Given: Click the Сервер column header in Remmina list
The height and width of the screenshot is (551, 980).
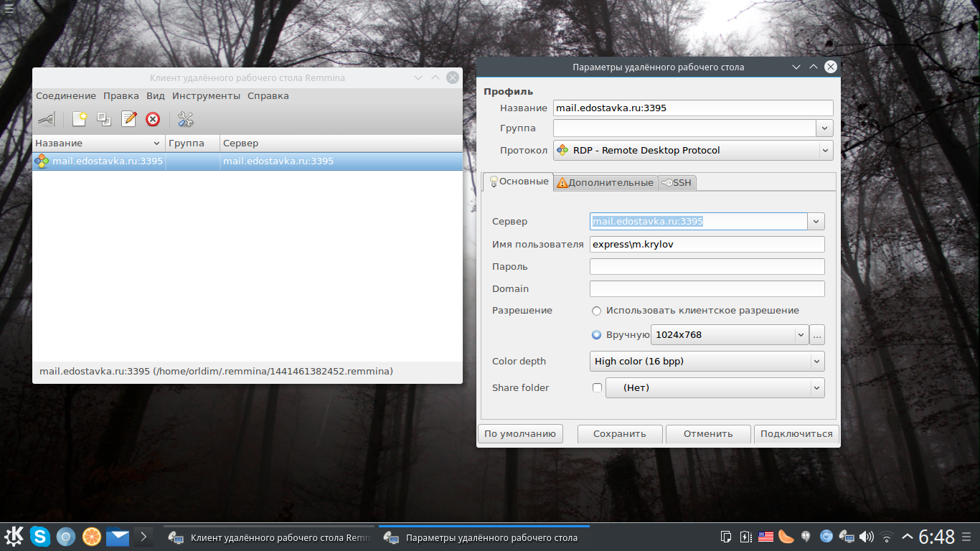Looking at the screenshot, I should tap(341, 143).
